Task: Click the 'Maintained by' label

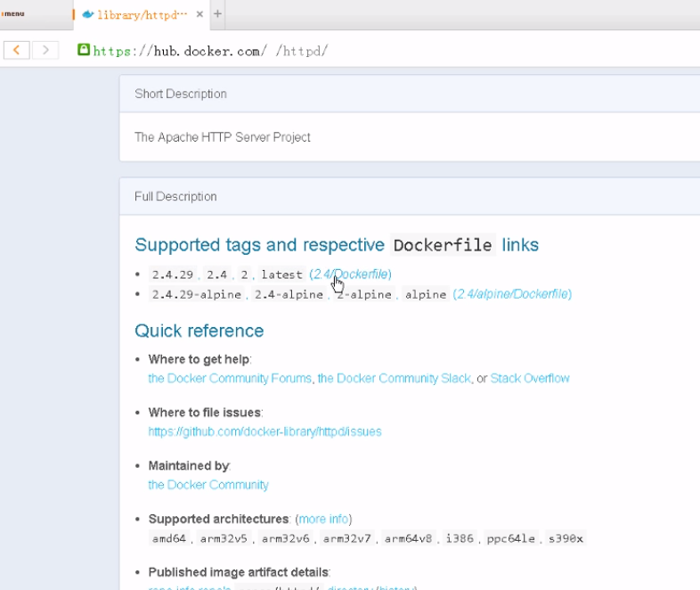Action: 189,466
